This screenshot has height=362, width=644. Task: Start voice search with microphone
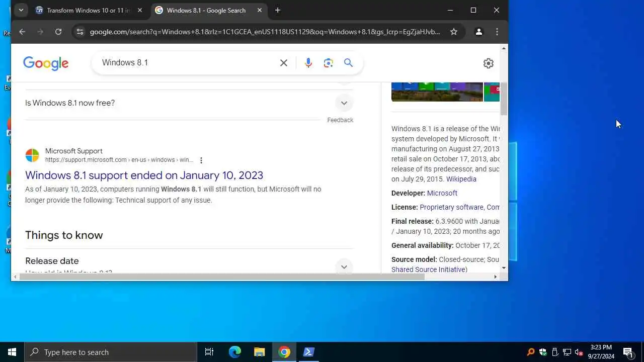coord(308,63)
